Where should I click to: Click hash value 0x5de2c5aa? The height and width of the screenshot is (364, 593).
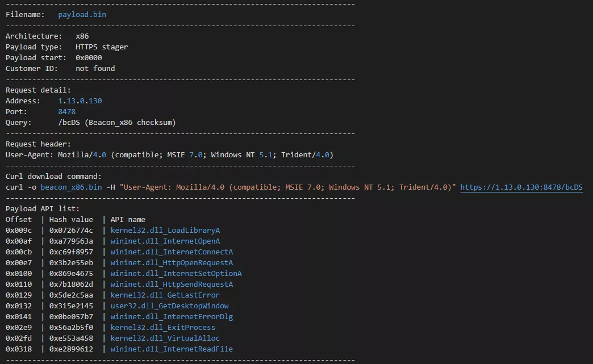click(x=71, y=295)
